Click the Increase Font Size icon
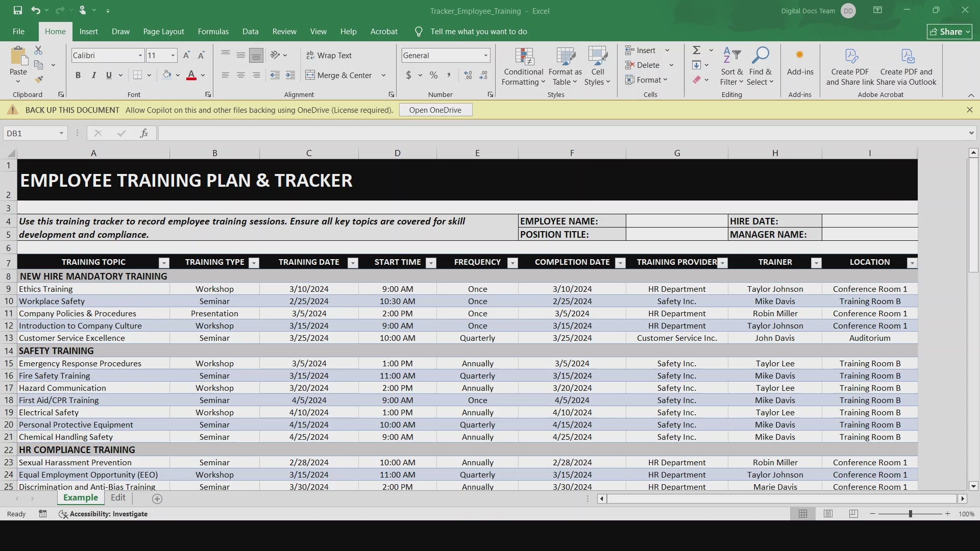 coord(186,55)
